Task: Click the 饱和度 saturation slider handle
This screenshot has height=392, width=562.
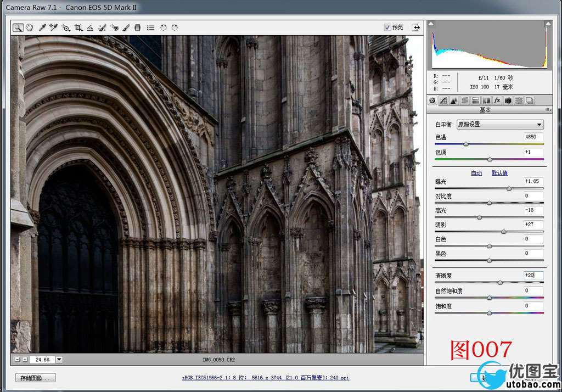Action: [x=489, y=313]
